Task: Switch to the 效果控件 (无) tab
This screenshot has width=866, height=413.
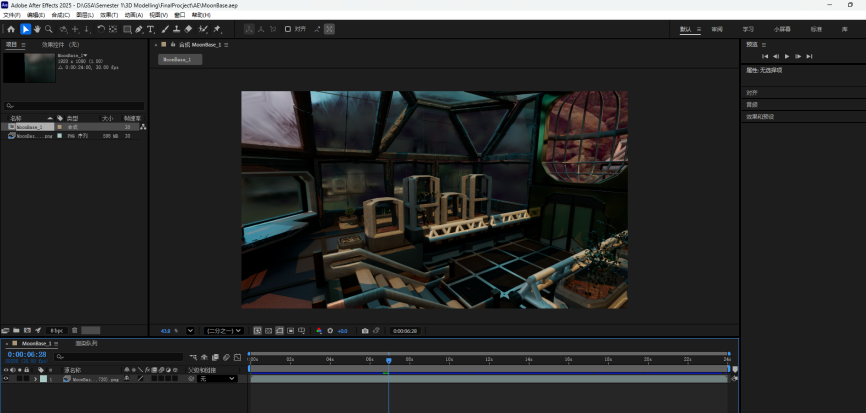Action: [x=61, y=45]
